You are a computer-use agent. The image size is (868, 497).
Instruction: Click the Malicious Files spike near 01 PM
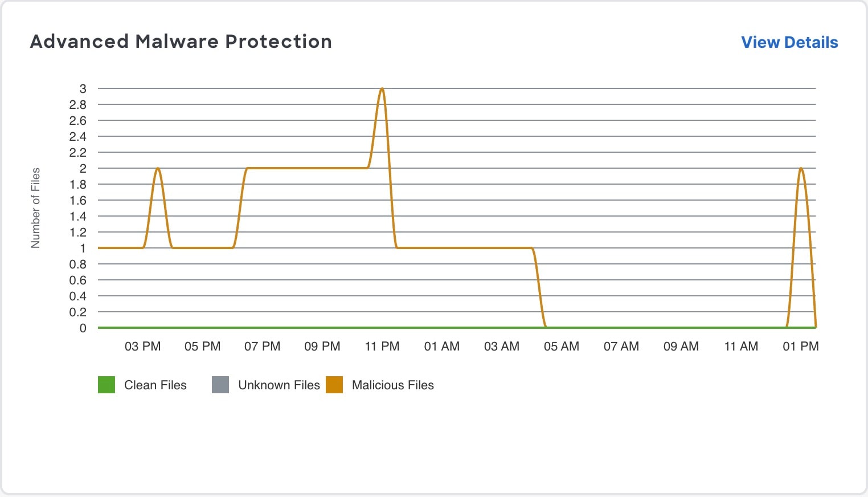tap(801, 169)
